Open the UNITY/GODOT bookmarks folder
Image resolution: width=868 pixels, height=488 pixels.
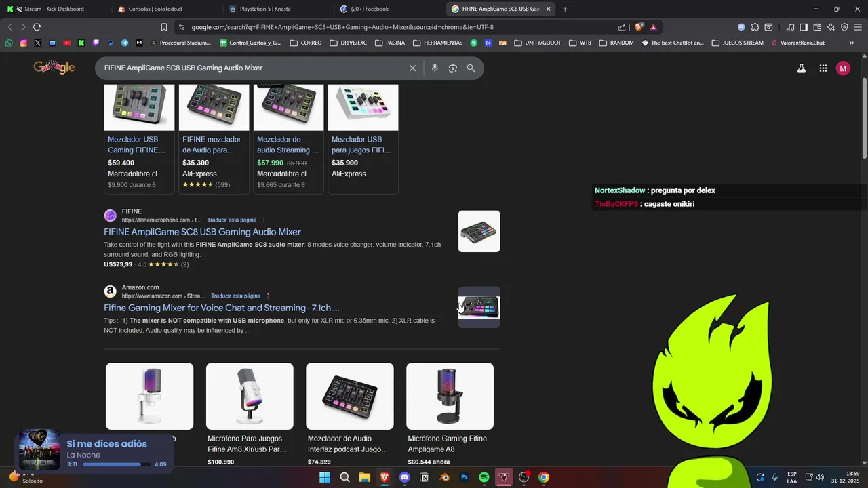538,43
